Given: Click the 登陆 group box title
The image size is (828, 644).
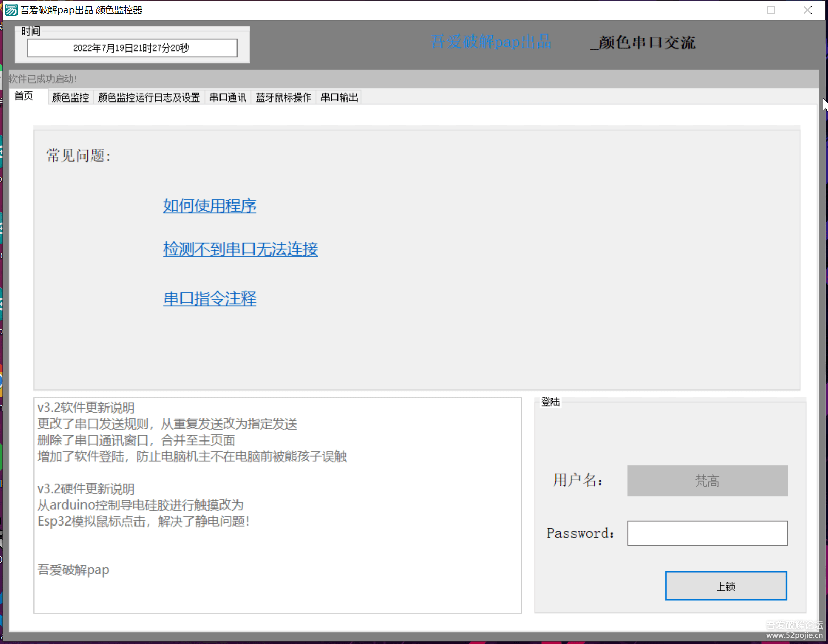Looking at the screenshot, I should point(550,402).
